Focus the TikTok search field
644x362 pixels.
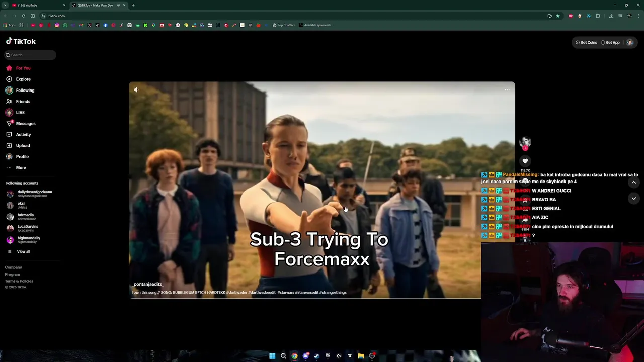pos(30,55)
